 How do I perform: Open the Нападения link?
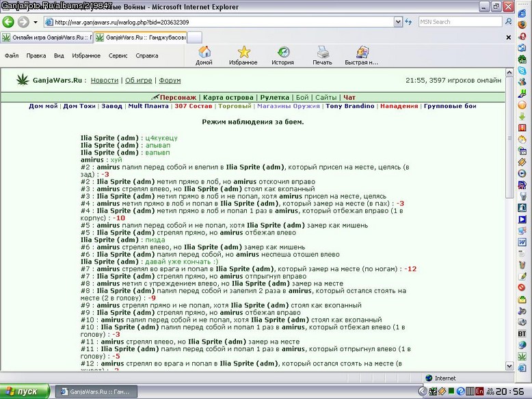(x=399, y=106)
